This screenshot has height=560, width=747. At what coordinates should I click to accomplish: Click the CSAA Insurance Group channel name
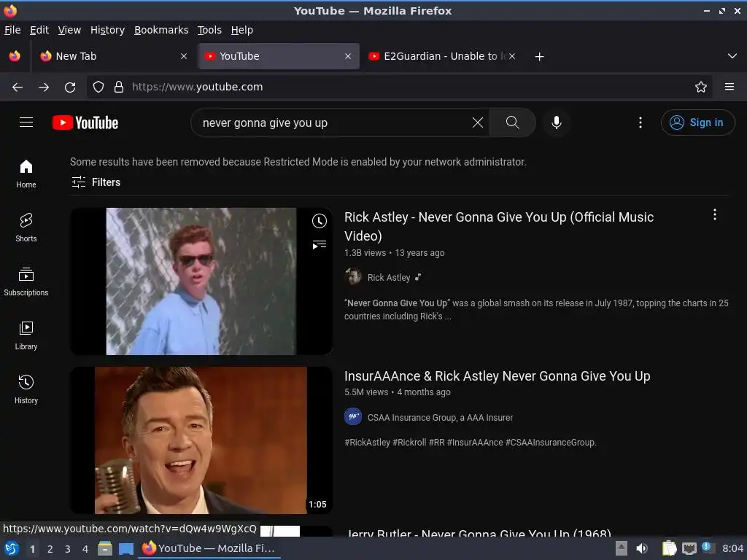440,418
